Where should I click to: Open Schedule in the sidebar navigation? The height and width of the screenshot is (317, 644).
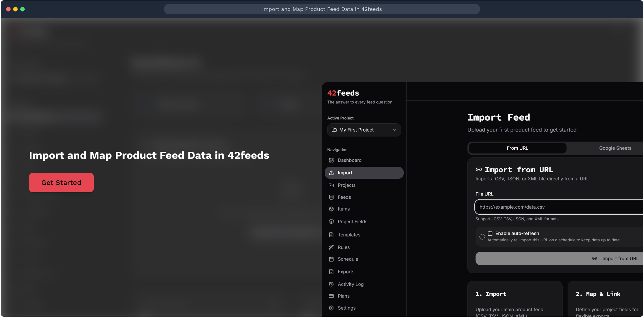click(x=348, y=259)
